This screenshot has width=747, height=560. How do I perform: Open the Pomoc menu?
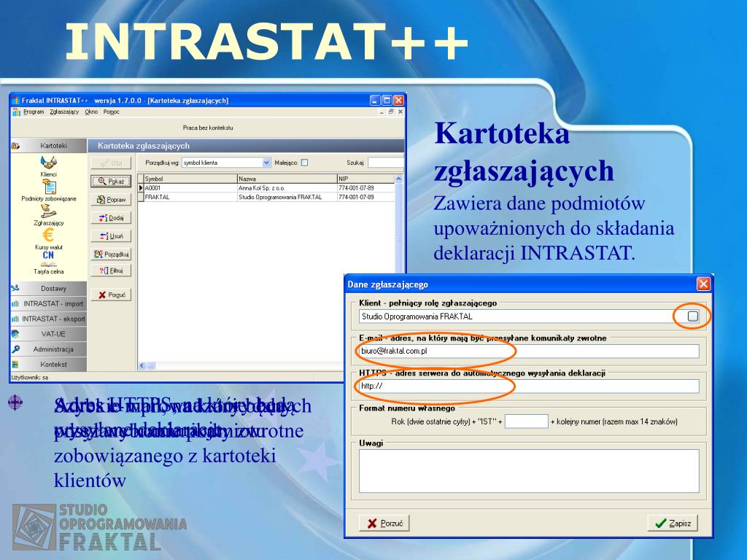(x=112, y=112)
